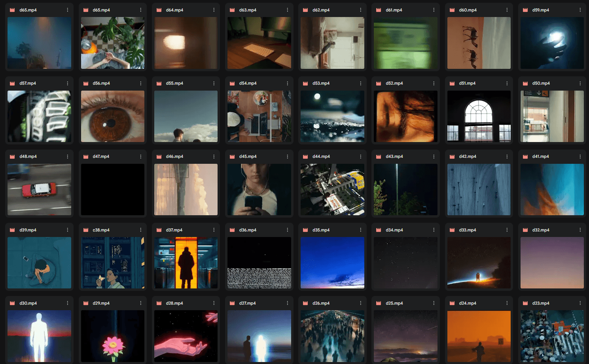Screen dimensions: 589x364
Task: Click the video file icon beside d33.mp4
Action: coord(452,230)
